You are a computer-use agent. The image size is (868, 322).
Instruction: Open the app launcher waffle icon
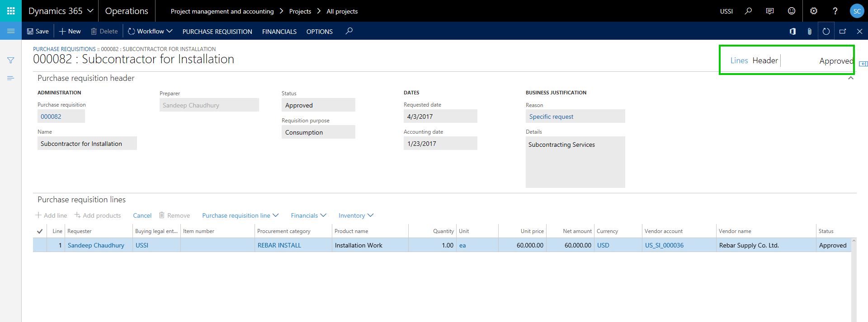[11, 11]
